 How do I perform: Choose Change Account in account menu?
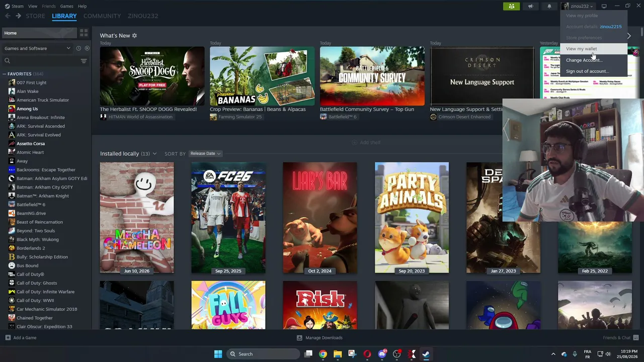tap(594, 60)
